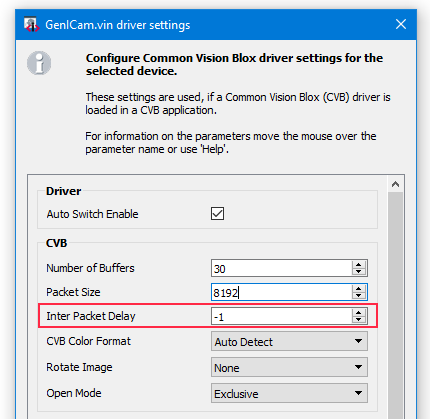The image size is (430, 419).
Task: Increase Inter Packet Delay with up arrow
Action: click(x=359, y=313)
